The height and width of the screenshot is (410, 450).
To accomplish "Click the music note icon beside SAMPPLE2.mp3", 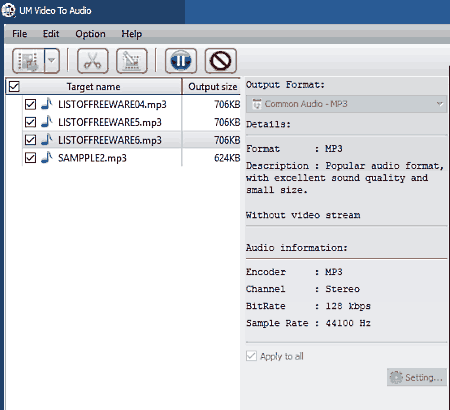I will click(47, 157).
